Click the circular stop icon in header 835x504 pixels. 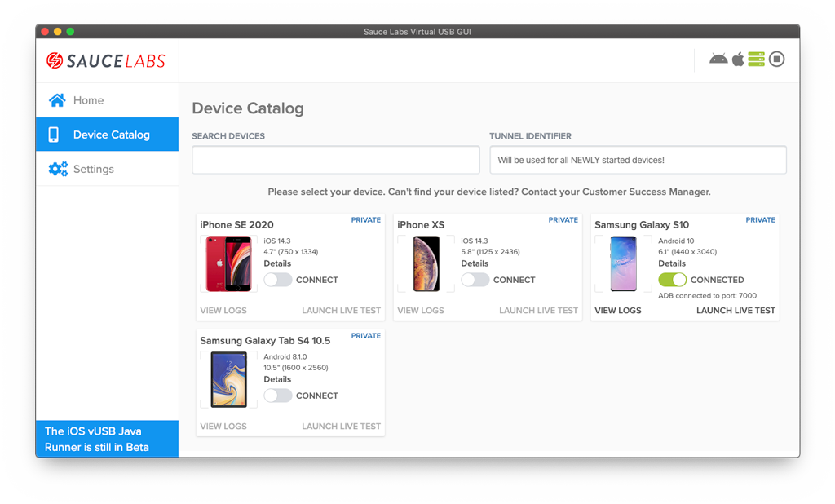coord(777,60)
